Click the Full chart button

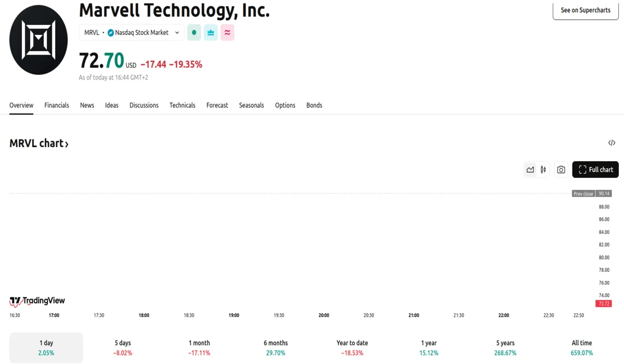(595, 170)
